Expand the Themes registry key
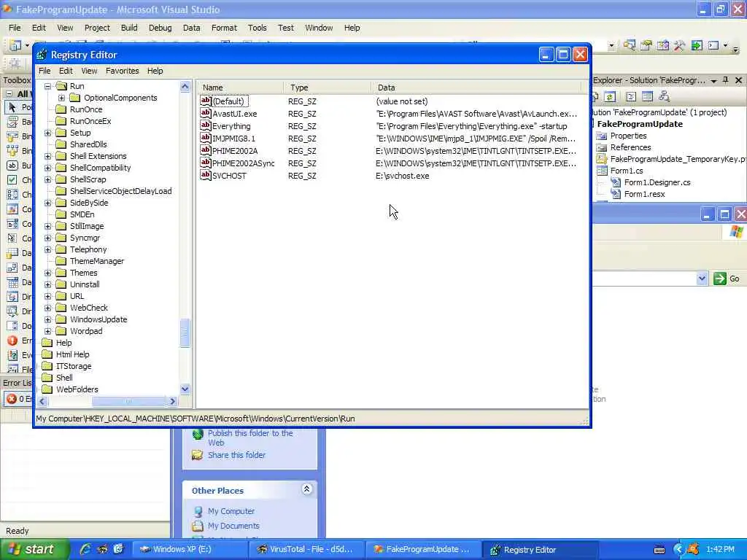This screenshot has height=560, width=747. (47, 273)
